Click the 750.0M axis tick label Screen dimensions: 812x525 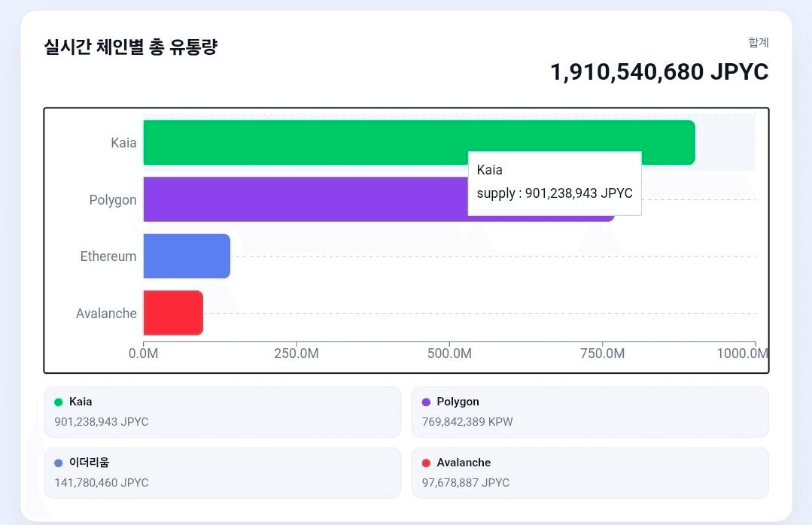click(x=602, y=354)
